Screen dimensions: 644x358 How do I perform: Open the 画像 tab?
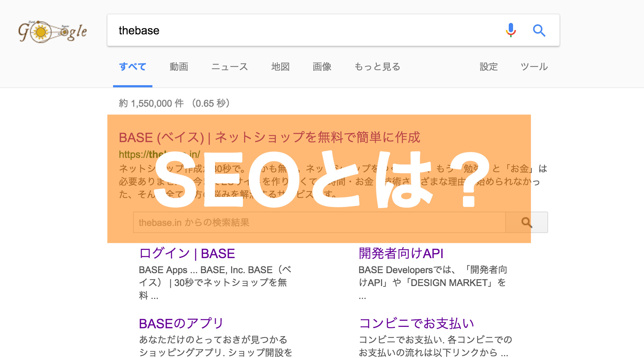click(322, 67)
